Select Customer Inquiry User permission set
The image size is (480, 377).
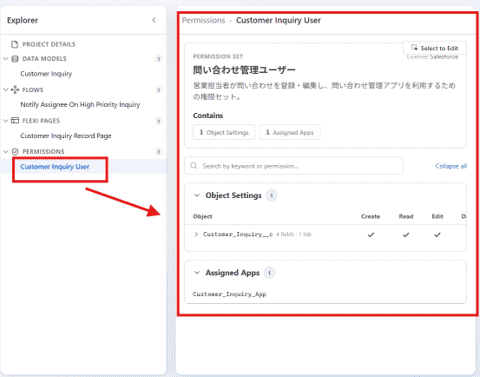[55, 167]
